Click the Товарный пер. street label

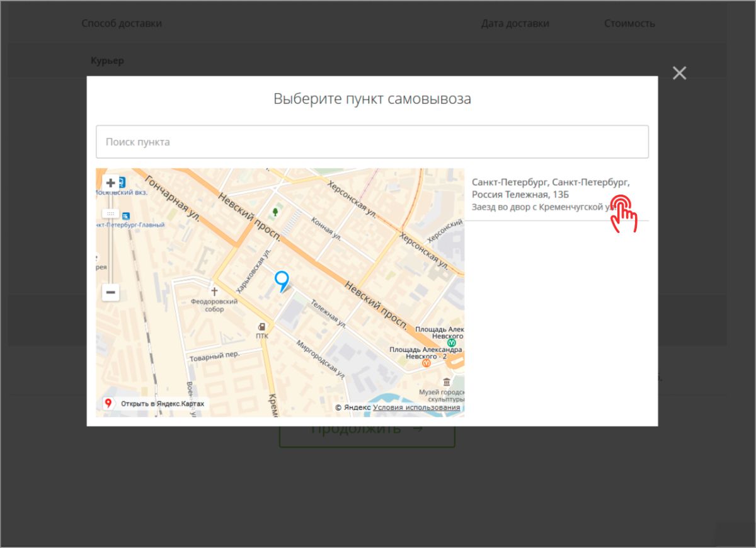215,357
